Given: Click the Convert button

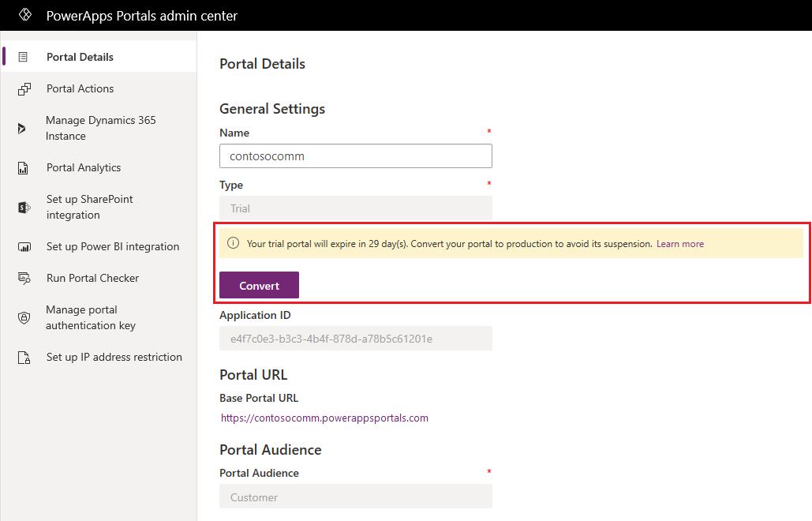Looking at the screenshot, I should [x=259, y=285].
